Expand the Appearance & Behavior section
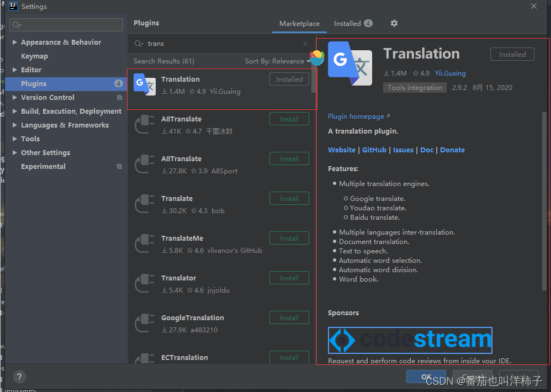The width and height of the screenshot is (551, 392). (x=14, y=42)
